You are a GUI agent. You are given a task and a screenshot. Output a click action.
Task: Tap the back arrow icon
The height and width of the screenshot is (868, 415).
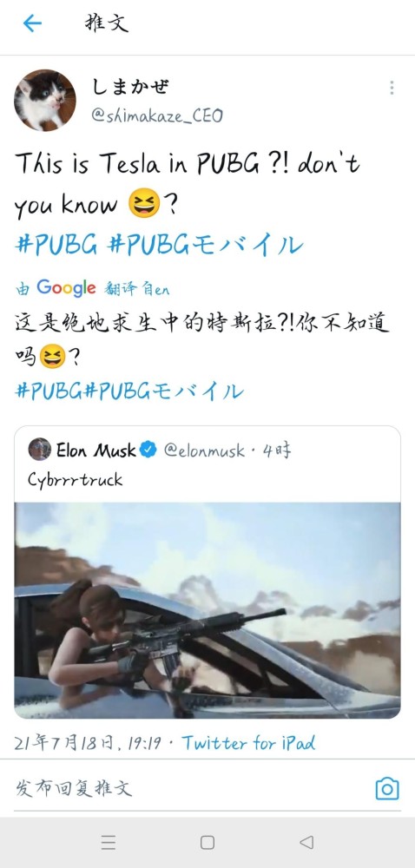pyautogui.click(x=32, y=23)
